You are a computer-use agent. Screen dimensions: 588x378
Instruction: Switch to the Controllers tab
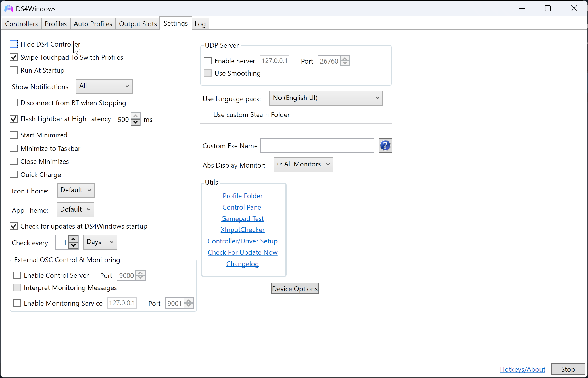click(21, 24)
